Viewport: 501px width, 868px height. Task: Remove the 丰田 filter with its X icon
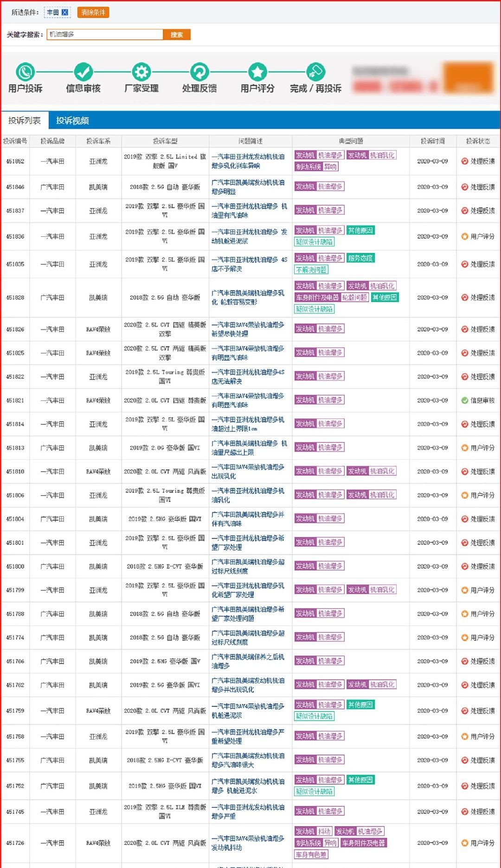pos(65,13)
